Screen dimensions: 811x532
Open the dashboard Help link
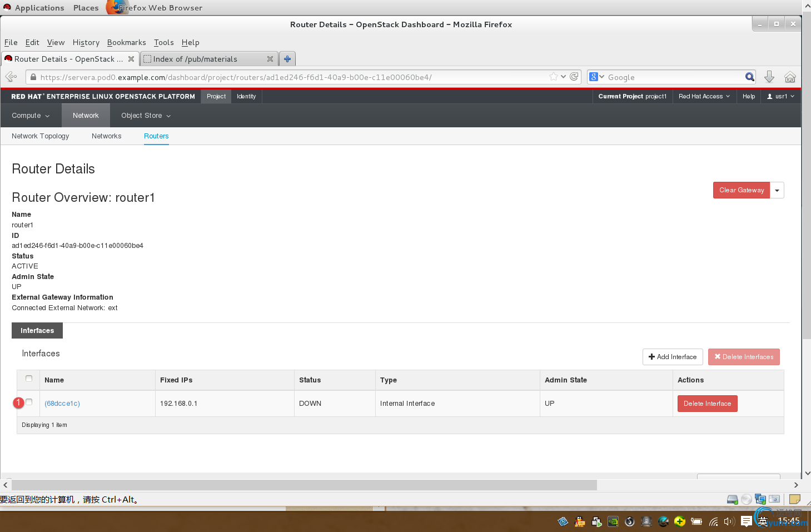[749, 96]
